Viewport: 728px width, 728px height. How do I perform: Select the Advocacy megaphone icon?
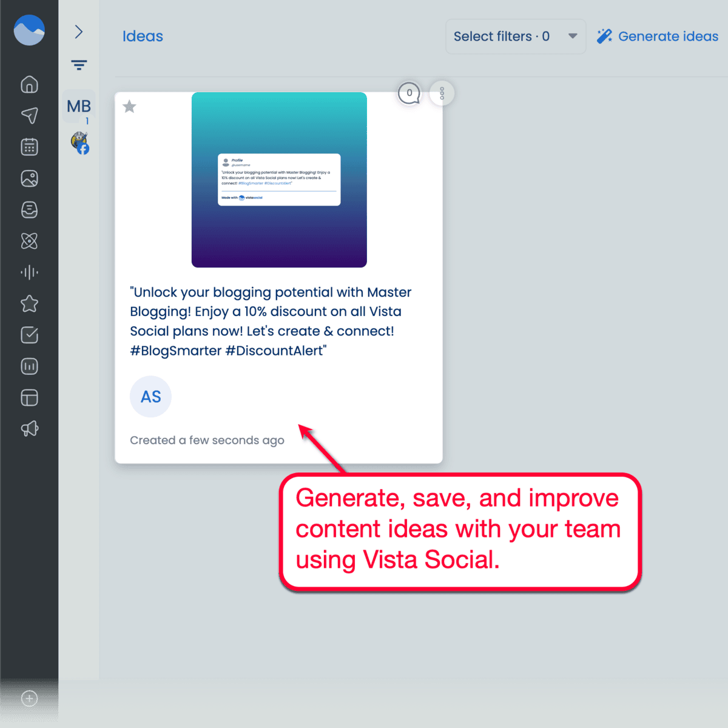[x=29, y=428]
